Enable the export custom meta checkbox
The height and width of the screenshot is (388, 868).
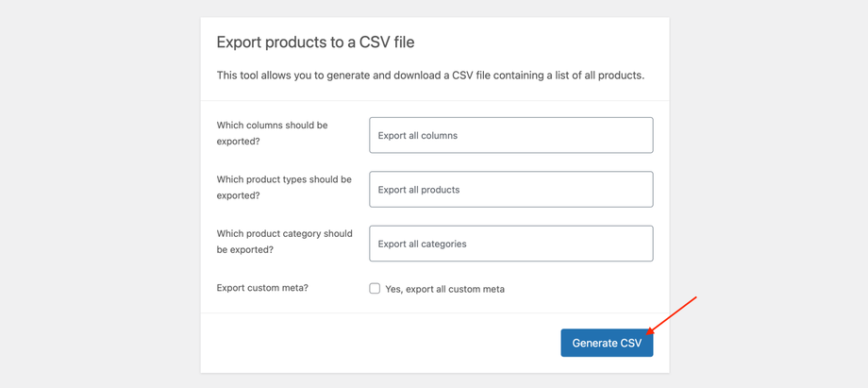click(x=375, y=288)
